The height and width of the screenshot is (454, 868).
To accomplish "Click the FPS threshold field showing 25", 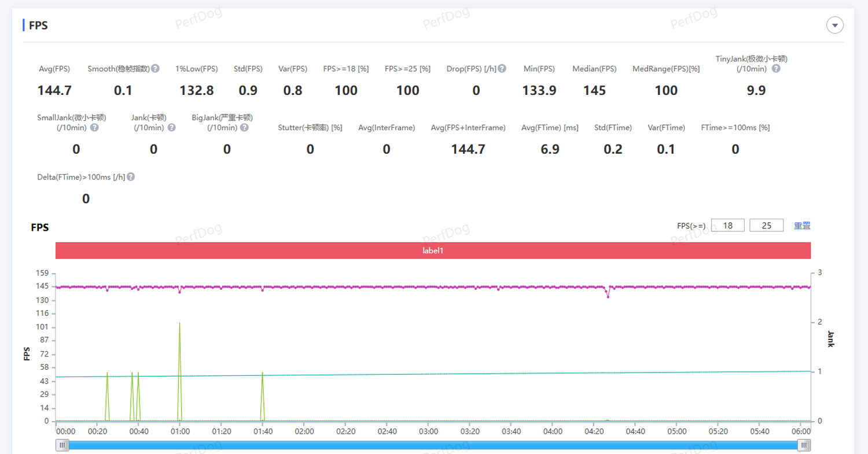I will [767, 226].
